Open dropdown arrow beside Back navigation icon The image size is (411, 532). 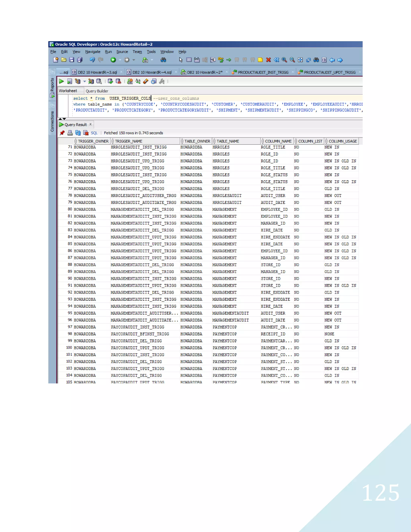coord(120,60)
